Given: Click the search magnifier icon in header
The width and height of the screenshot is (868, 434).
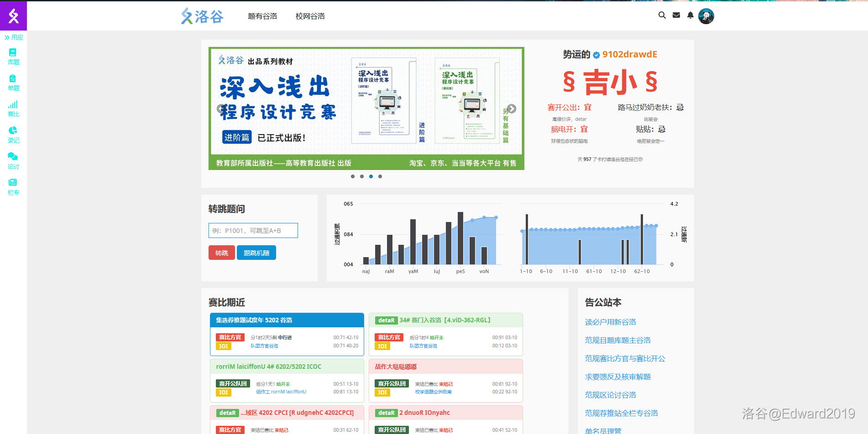Looking at the screenshot, I should point(662,15).
